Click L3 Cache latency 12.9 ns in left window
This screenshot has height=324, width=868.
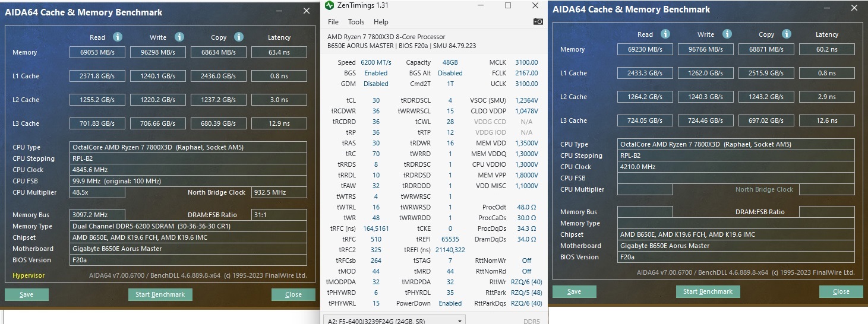[279, 123]
